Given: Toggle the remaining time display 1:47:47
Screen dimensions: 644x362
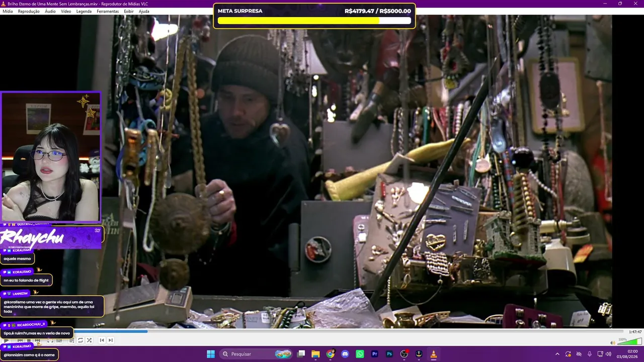Looking at the screenshot, I should click(x=635, y=332).
